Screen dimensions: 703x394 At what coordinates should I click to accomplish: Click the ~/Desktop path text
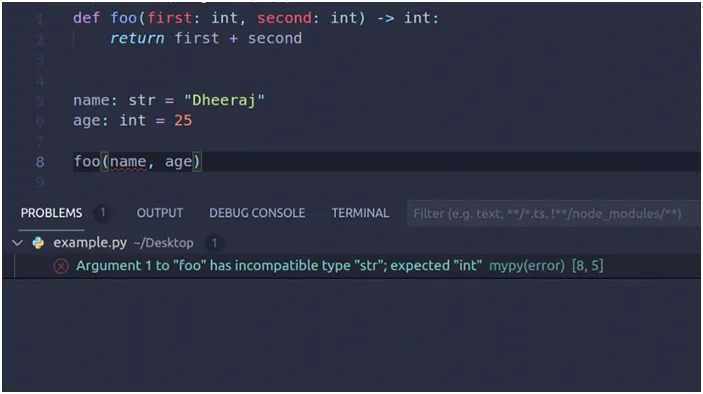click(x=163, y=243)
